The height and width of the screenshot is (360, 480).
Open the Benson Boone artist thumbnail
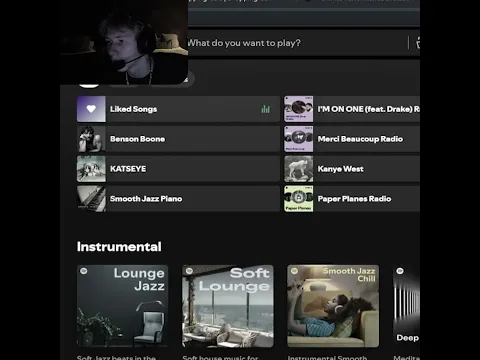click(91, 139)
